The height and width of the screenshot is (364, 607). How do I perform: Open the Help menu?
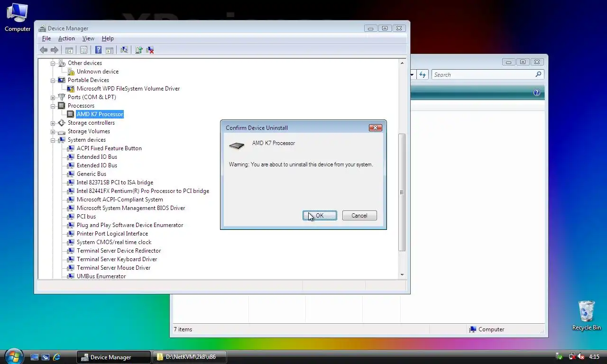pyautogui.click(x=108, y=38)
